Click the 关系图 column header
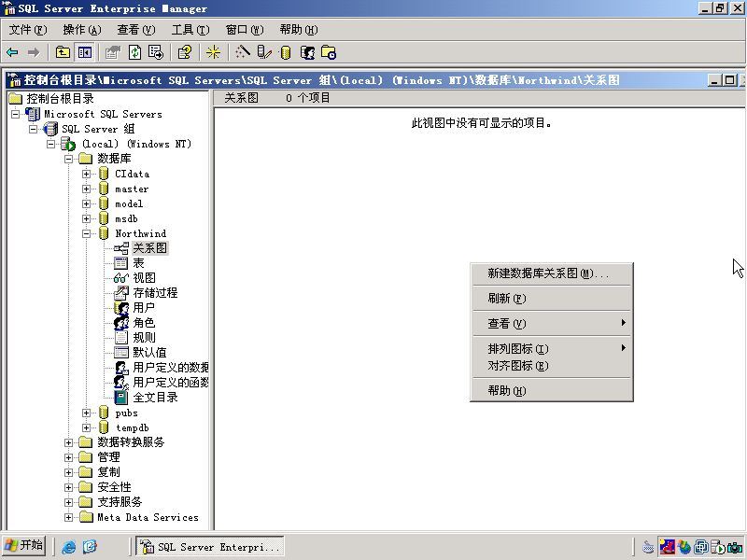Viewport: 747px width, 560px height. coord(241,98)
